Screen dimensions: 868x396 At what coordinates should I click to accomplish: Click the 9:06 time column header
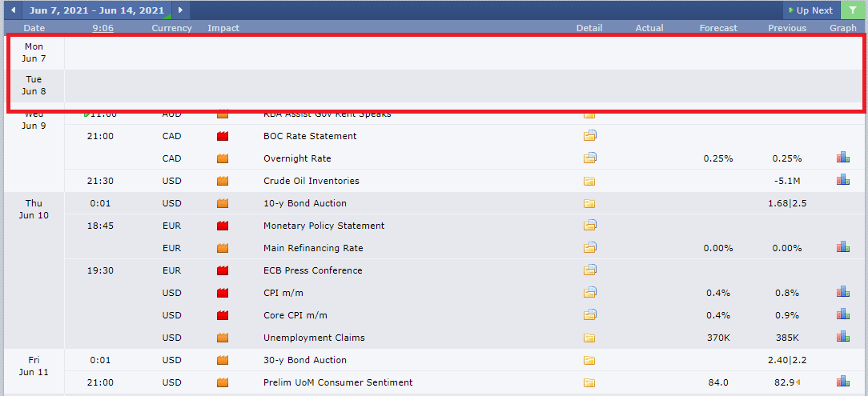pos(103,28)
